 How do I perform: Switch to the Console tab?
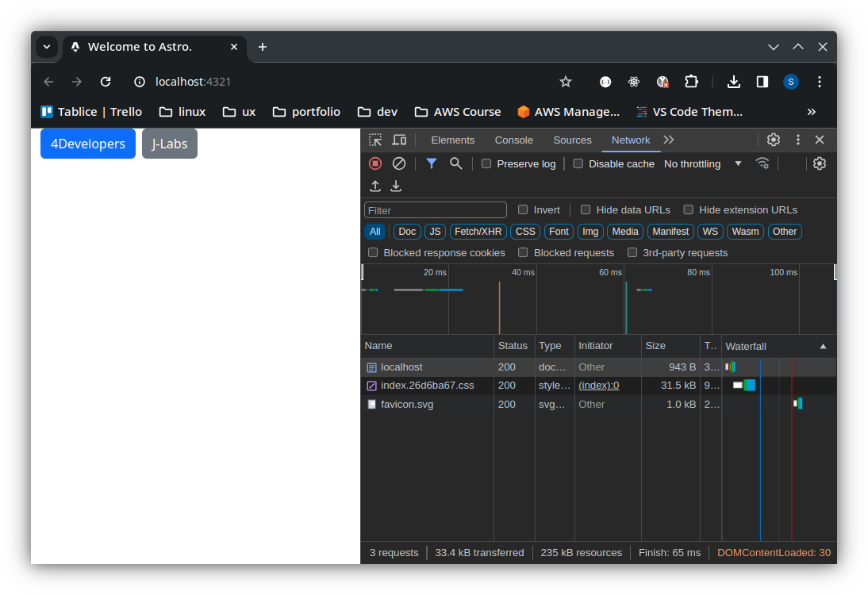click(x=513, y=140)
